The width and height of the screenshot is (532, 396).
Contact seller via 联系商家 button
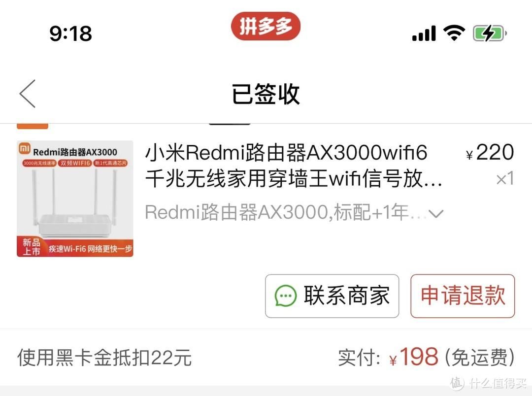click(332, 296)
